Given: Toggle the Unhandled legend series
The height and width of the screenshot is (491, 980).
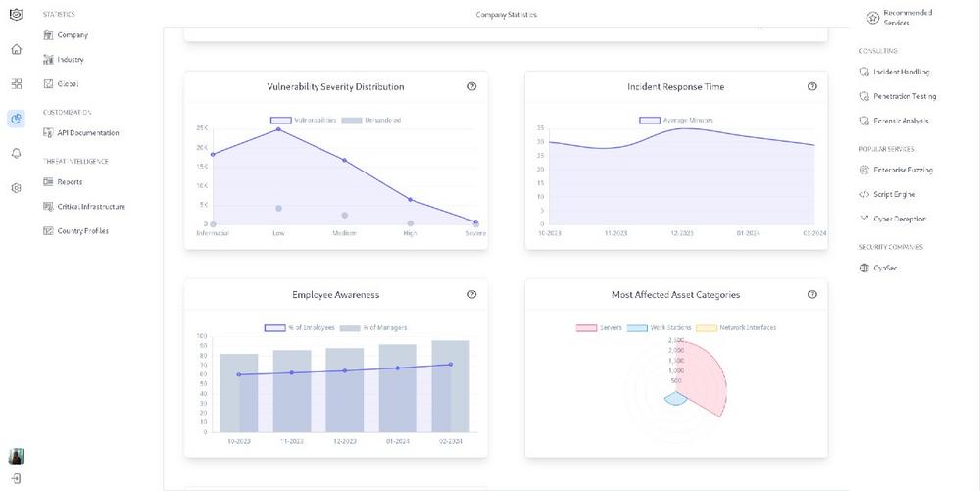Looking at the screenshot, I should click(x=371, y=120).
